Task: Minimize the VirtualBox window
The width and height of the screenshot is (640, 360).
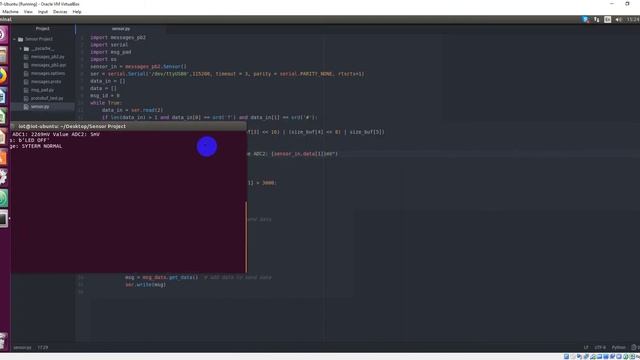Action: click(611, 4)
